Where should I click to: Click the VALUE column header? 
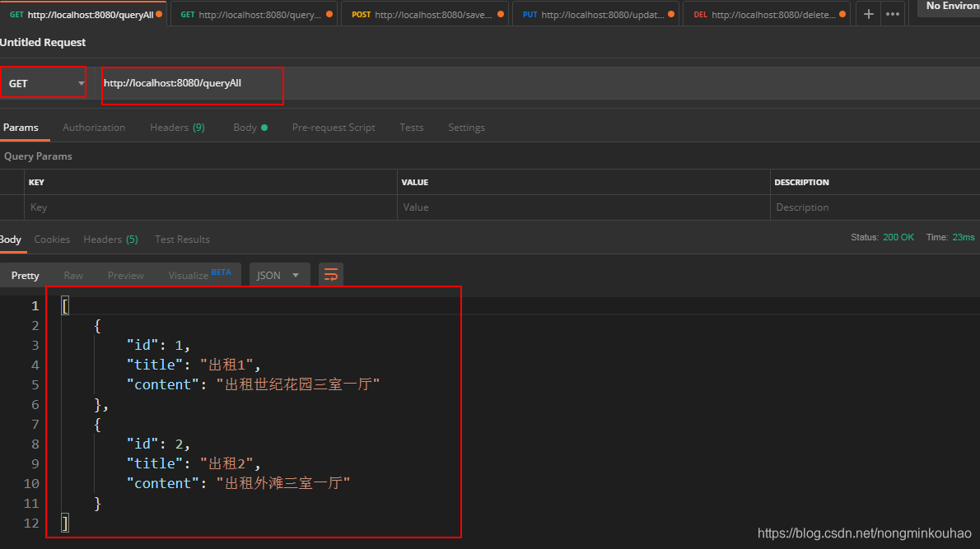point(414,183)
